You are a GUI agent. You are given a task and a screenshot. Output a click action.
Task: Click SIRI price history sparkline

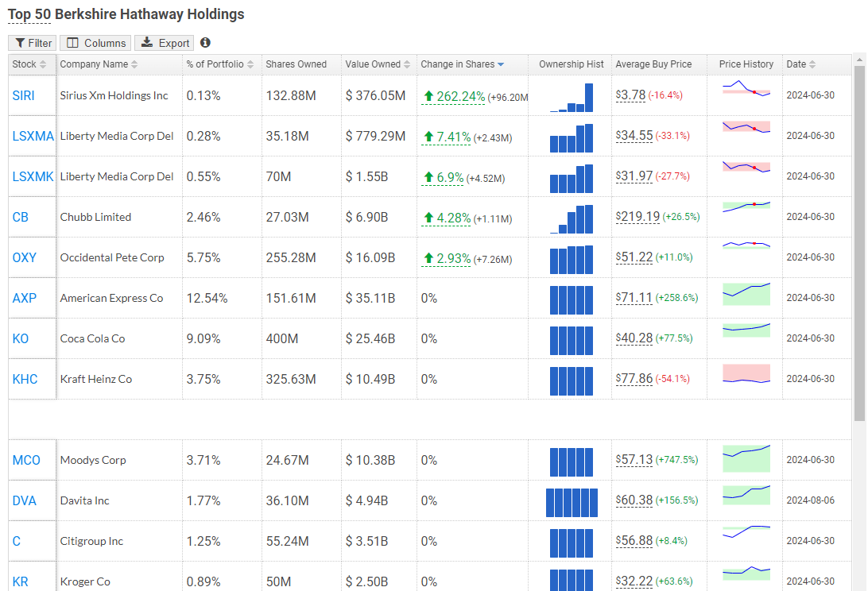tap(746, 90)
